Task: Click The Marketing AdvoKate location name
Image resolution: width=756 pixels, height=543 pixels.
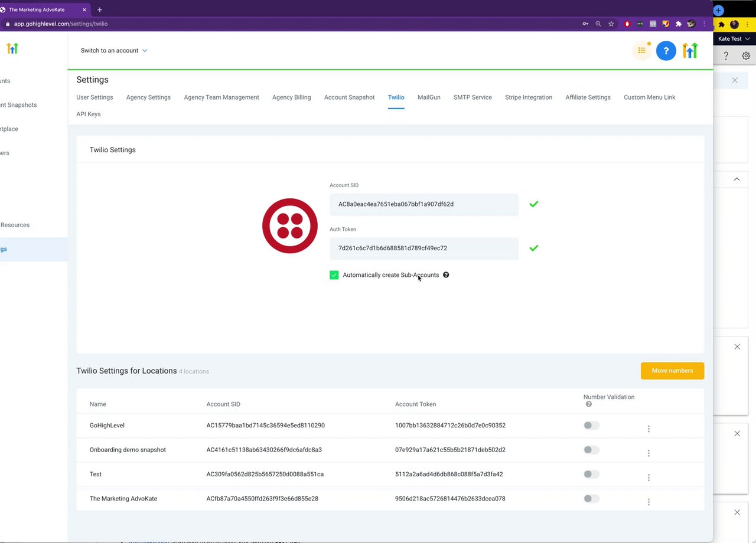Action: click(123, 499)
